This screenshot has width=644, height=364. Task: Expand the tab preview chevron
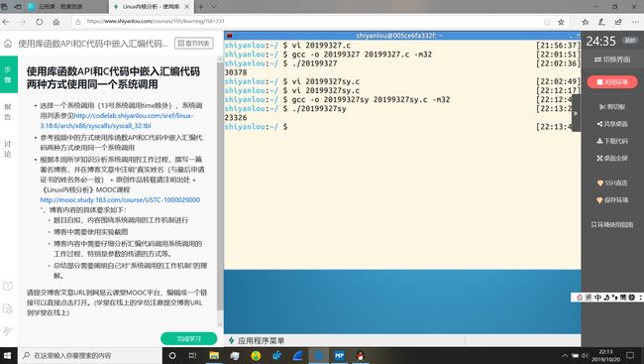(x=214, y=7)
